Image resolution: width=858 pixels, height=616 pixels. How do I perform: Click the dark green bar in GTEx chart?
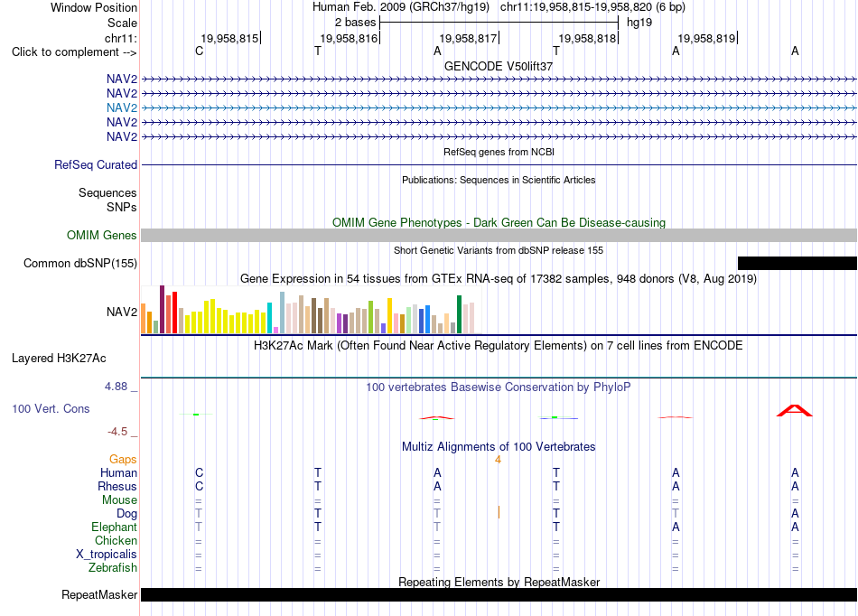pos(459,314)
